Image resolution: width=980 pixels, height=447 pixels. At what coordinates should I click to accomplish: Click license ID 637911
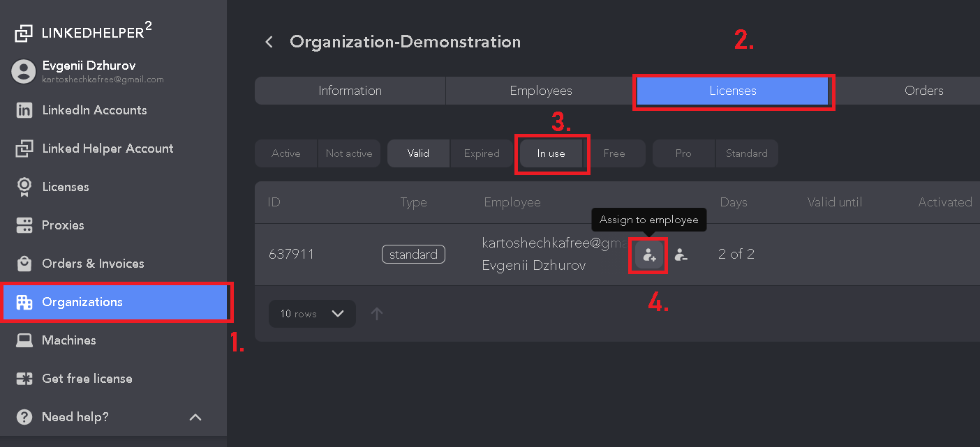291,255
